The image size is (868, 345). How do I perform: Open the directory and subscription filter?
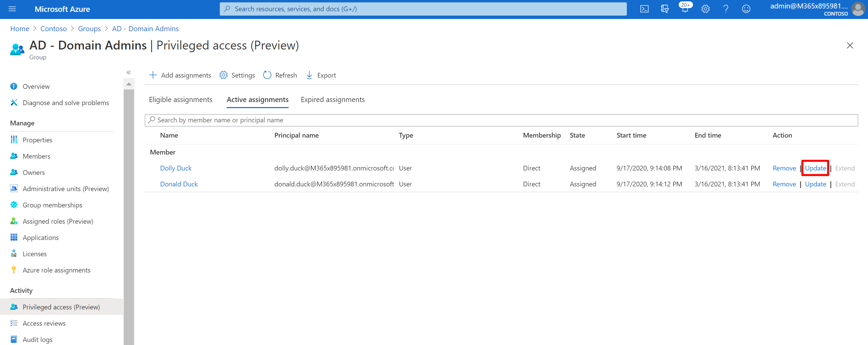(664, 9)
